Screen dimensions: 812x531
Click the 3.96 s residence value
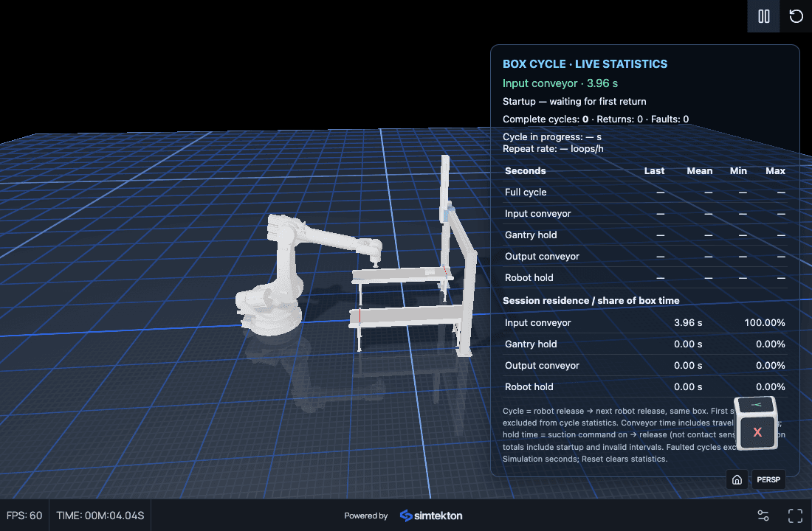click(688, 322)
